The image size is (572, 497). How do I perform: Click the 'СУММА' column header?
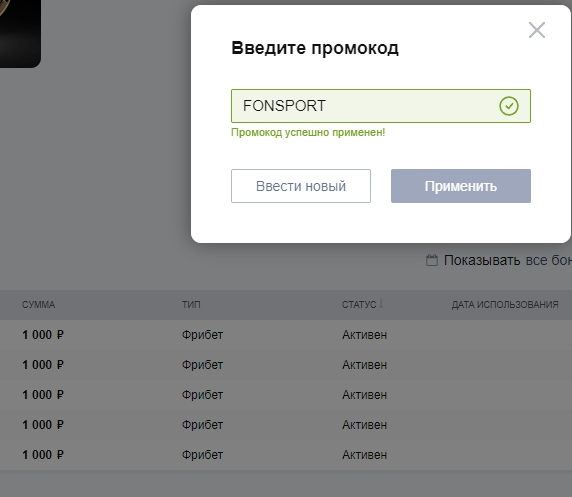tap(38, 305)
